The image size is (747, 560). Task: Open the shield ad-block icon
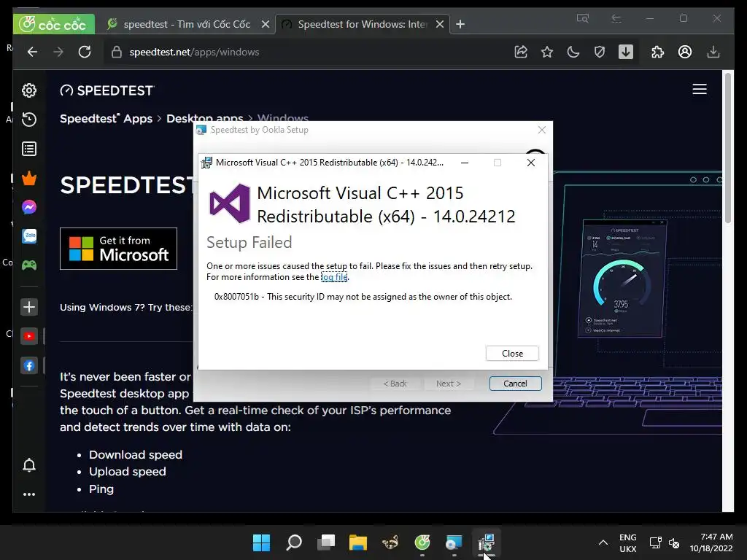coord(600,52)
